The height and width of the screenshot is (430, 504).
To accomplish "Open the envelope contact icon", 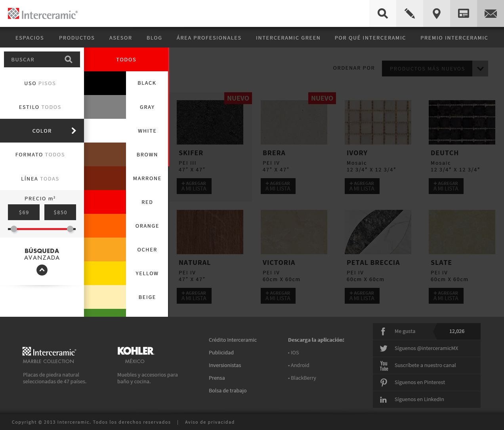I will pyautogui.click(x=491, y=13).
